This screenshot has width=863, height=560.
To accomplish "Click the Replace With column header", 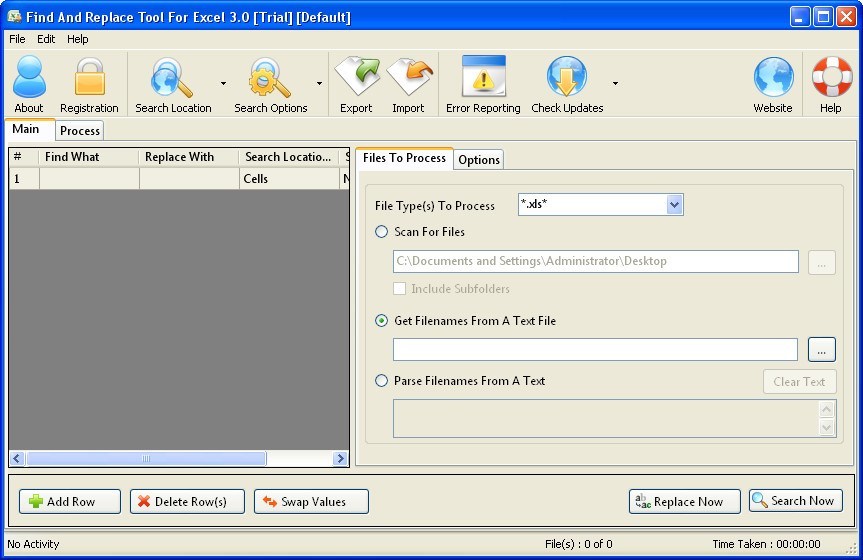I will point(189,157).
